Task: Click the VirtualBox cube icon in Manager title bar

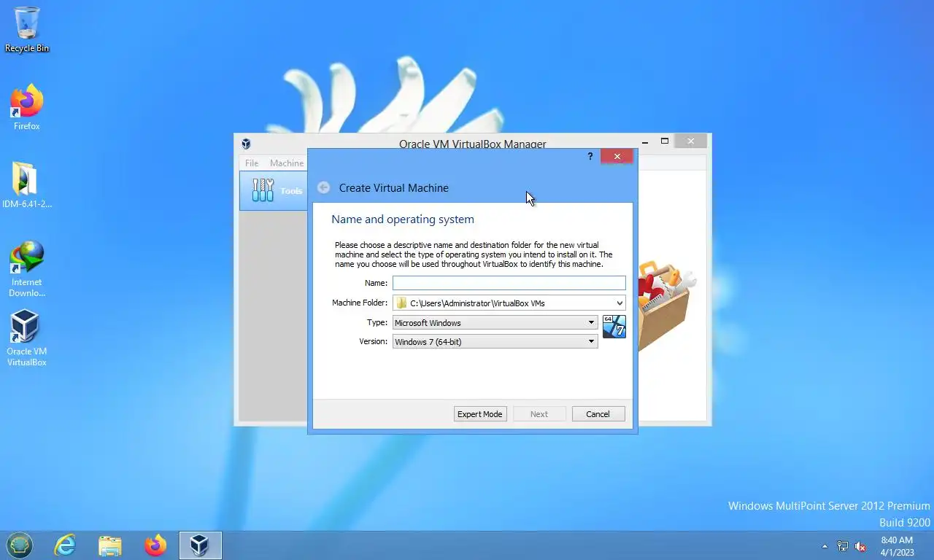Action: pyautogui.click(x=247, y=144)
